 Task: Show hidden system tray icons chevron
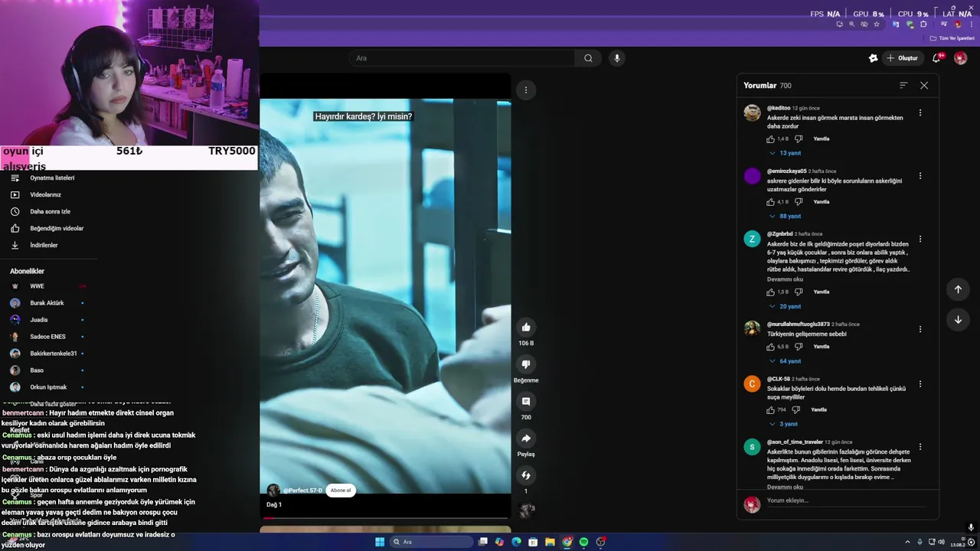pos(908,542)
